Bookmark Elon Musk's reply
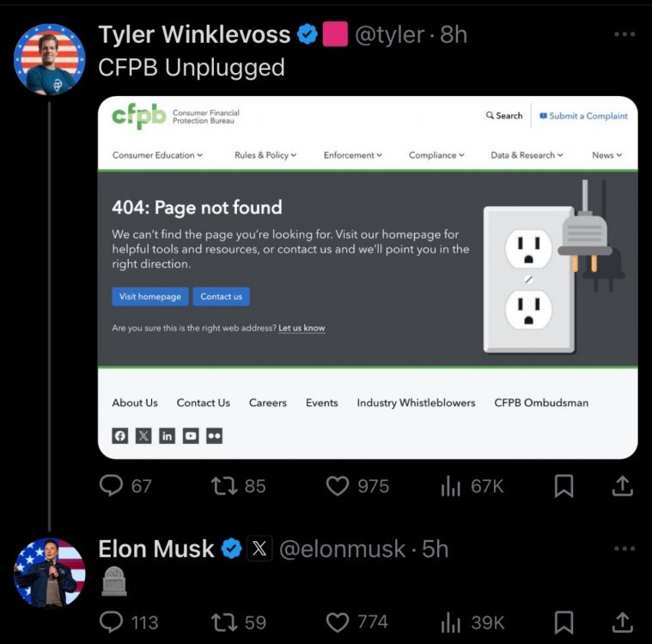 click(x=564, y=622)
